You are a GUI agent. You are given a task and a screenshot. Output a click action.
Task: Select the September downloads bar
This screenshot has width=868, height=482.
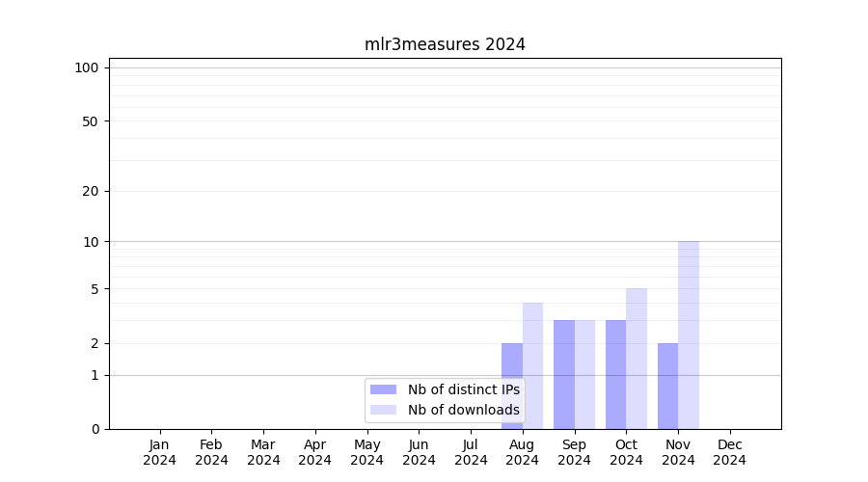pyautogui.click(x=584, y=374)
